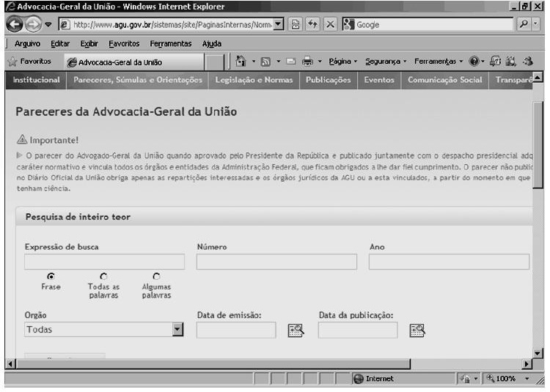
Task: Click the horizontal scrollbar left arrow
Action: point(11,364)
